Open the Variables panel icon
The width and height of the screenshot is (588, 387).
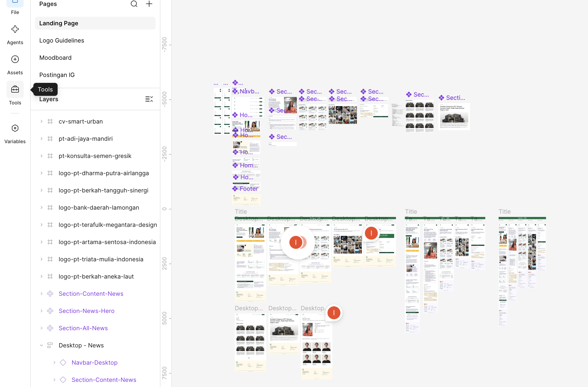click(x=15, y=128)
